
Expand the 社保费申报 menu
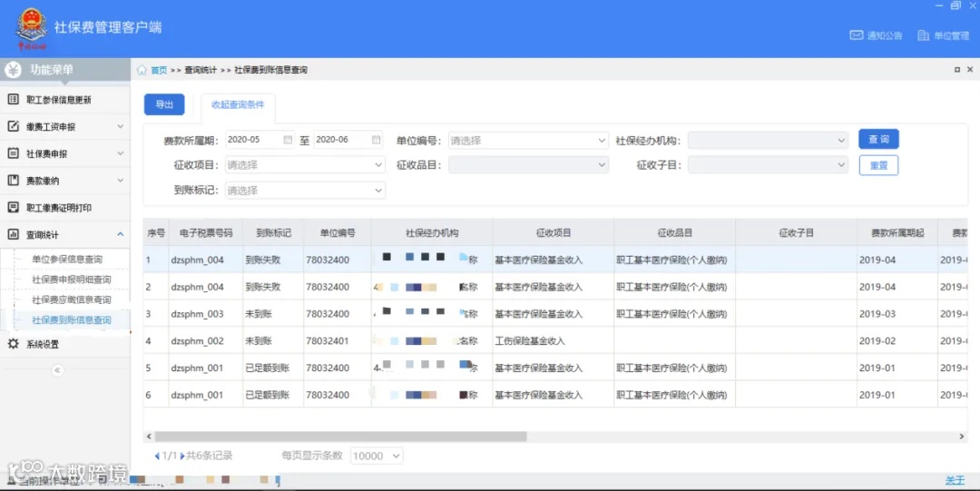point(120,153)
